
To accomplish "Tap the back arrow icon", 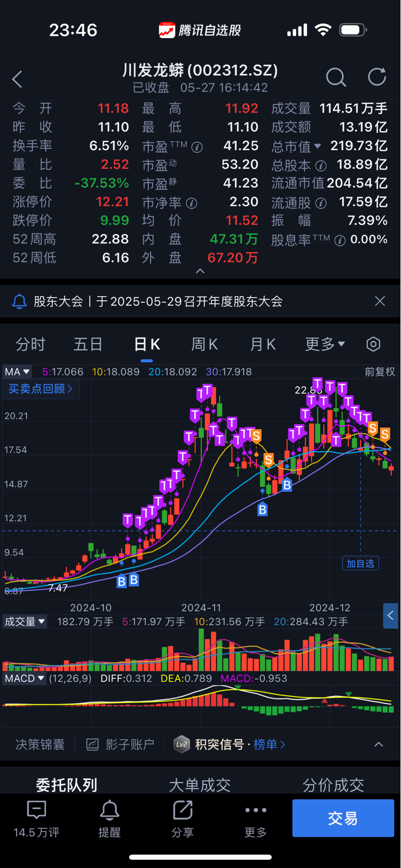I will click(17, 79).
